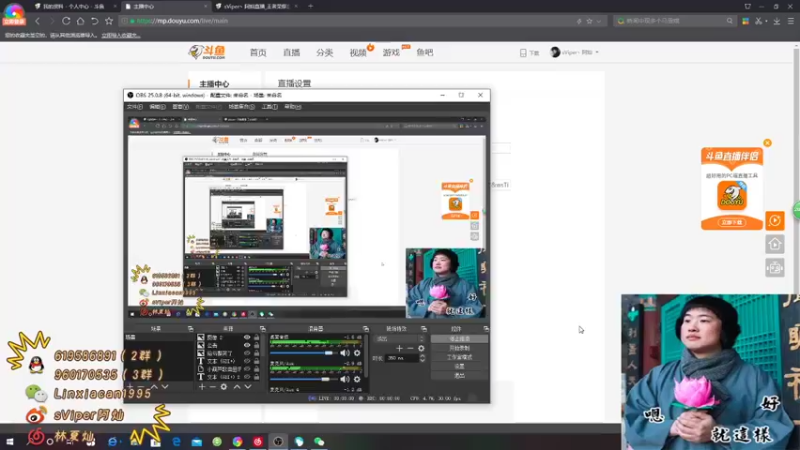Mute the 麦克风/Aux speaker icon
Screen dimensions: 800x450
345,379
